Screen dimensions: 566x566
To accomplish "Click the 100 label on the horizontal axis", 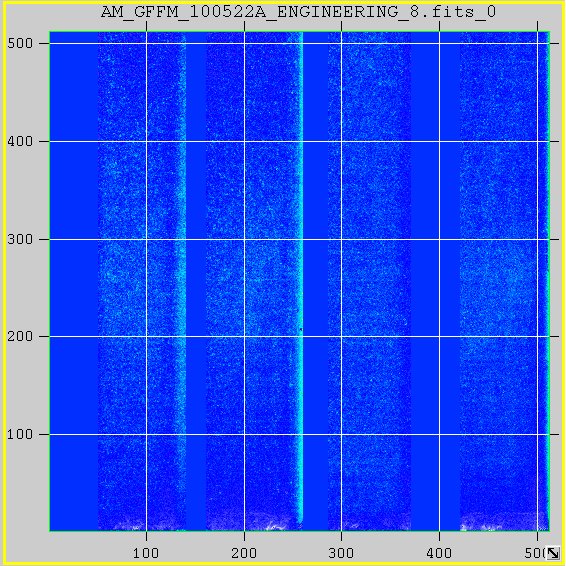I will click(146, 553).
